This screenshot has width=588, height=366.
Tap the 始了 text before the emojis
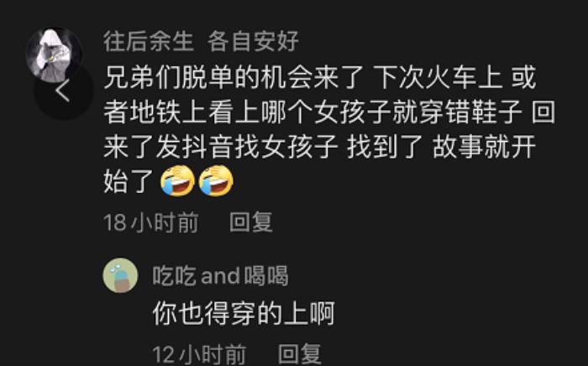click(x=129, y=181)
